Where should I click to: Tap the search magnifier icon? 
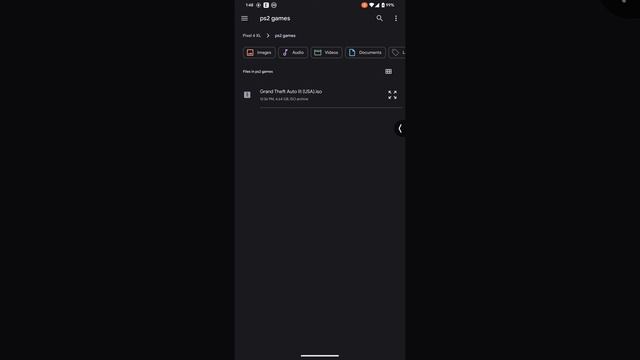pos(380,18)
